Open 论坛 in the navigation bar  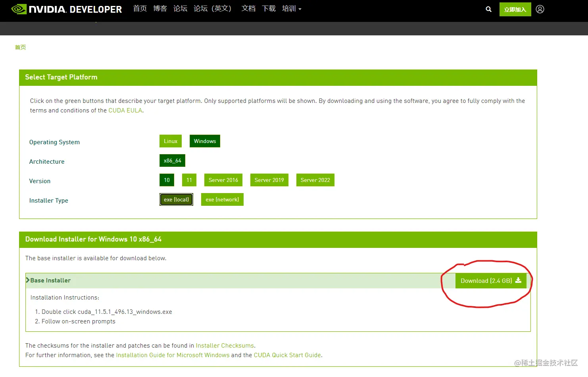(x=181, y=9)
